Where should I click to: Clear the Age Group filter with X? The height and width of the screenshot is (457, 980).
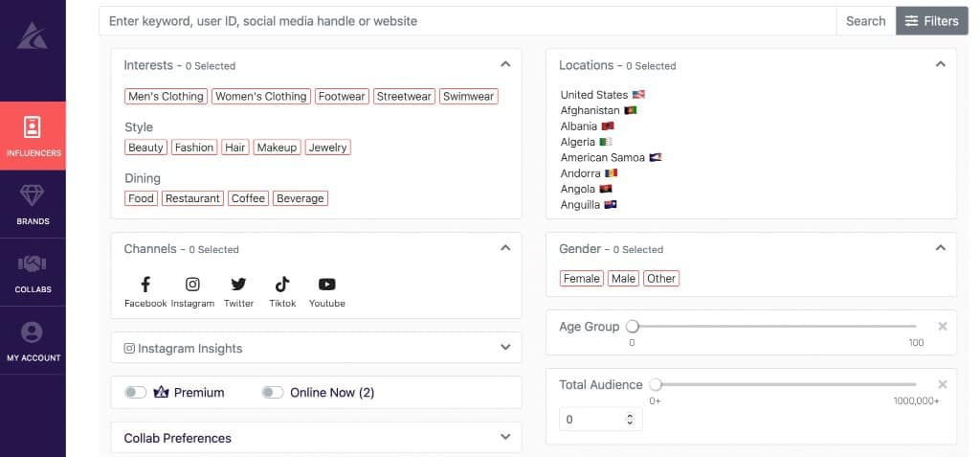[943, 326]
